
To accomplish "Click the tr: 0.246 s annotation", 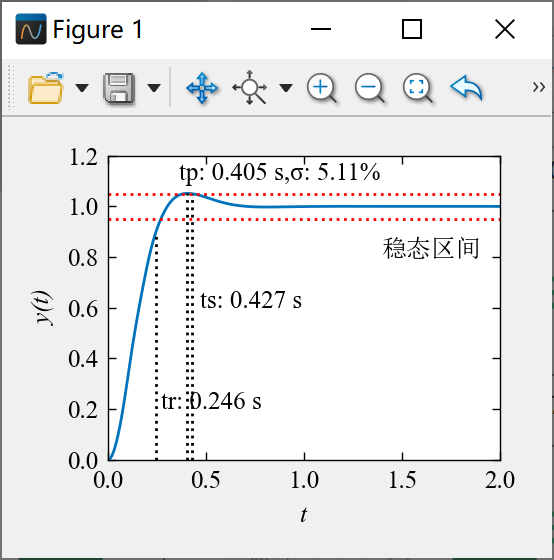I will point(211,401).
